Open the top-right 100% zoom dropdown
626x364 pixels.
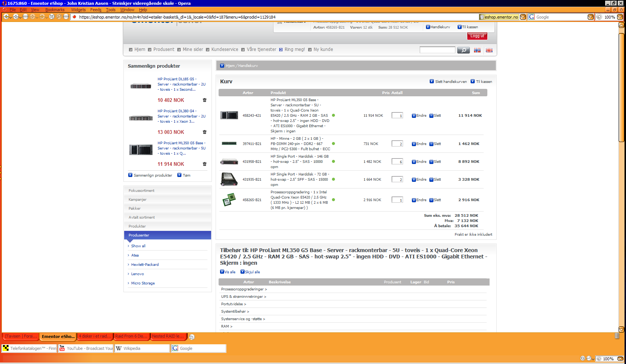(620, 17)
